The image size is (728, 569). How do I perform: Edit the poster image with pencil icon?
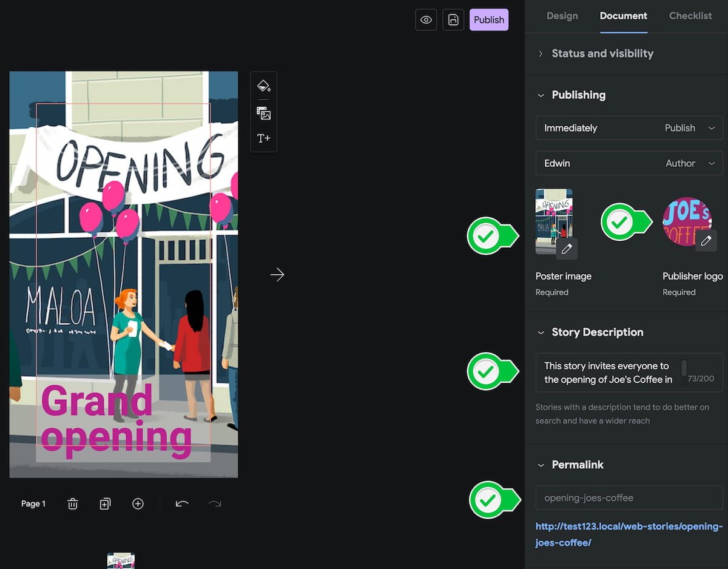(567, 249)
